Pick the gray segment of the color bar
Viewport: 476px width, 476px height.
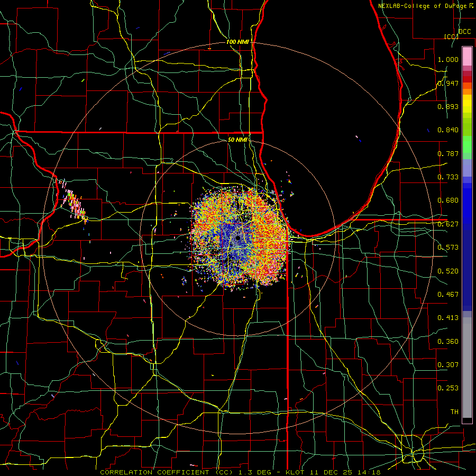tap(467, 368)
